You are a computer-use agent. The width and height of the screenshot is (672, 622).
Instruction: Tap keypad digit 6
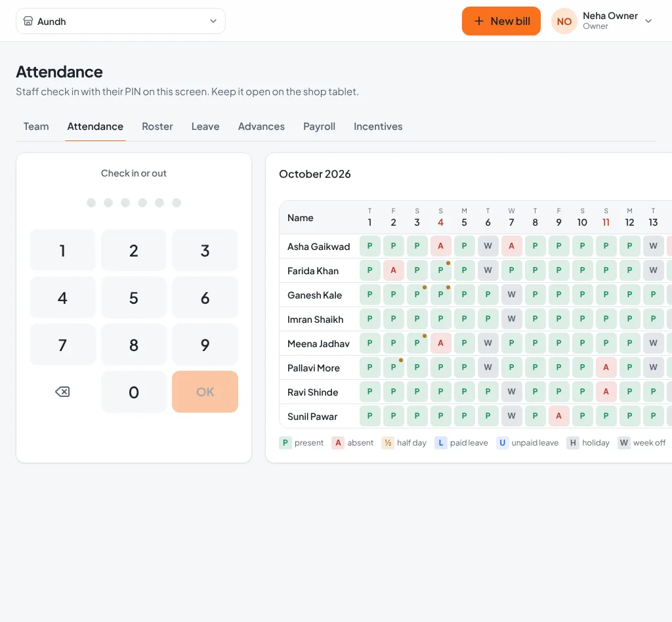[205, 297]
